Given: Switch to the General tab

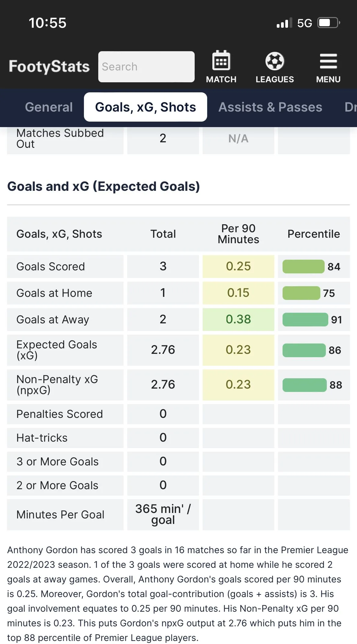Looking at the screenshot, I should 49,107.
